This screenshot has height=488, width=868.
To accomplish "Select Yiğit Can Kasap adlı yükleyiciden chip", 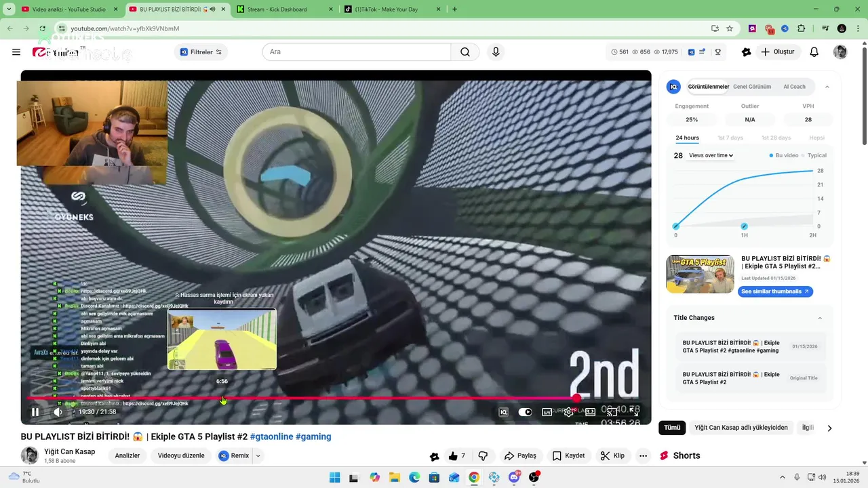I will pos(741,428).
